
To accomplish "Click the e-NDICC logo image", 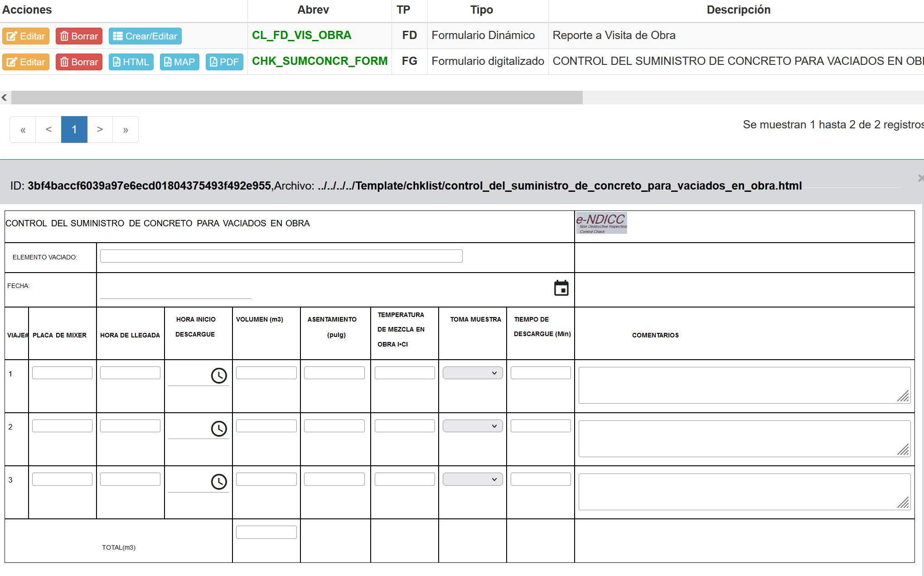I will 601,223.
